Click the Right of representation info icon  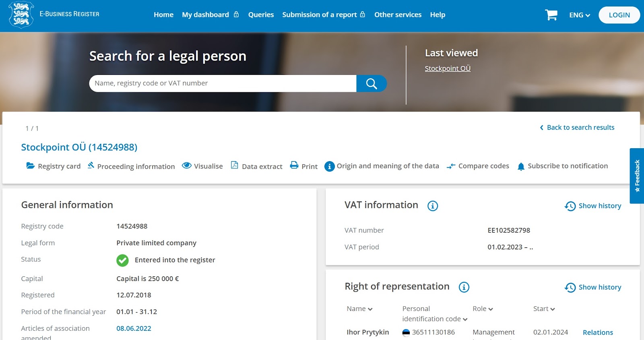[464, 287]
